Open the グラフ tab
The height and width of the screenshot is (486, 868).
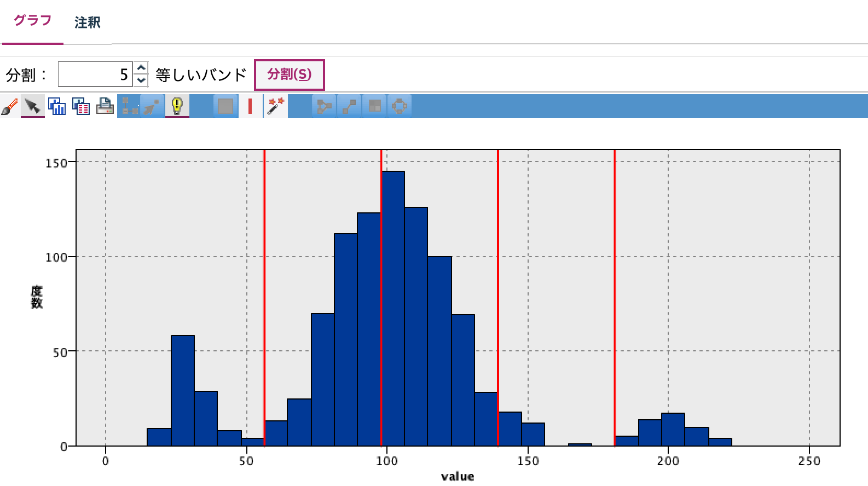tap(33, 21)
